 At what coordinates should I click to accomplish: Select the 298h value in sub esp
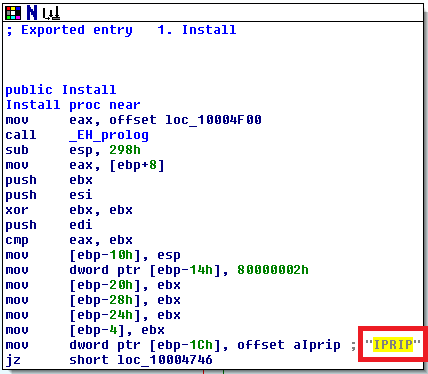[x=125, y=150]
